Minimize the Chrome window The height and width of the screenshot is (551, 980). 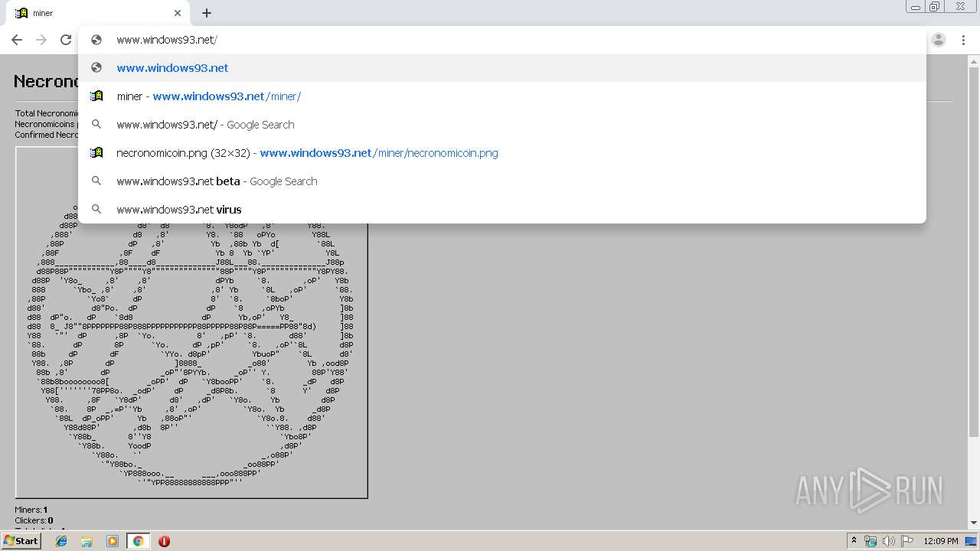tap(915, 7)
